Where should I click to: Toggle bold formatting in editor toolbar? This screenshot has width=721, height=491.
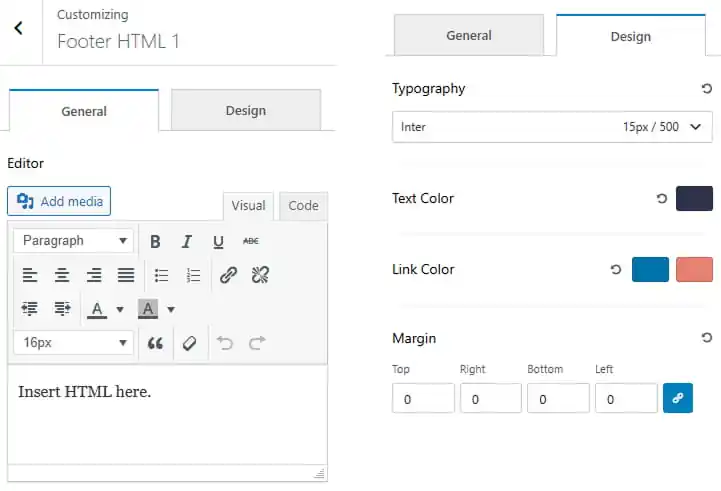click(155, 241)
